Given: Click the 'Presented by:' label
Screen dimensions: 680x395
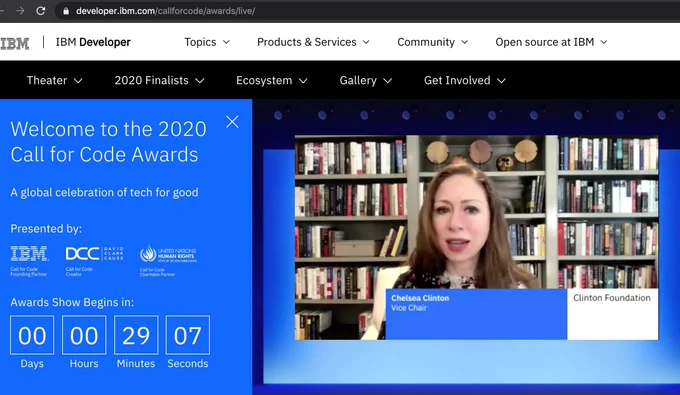Looking at the screenshot, I should pos(46,229).
